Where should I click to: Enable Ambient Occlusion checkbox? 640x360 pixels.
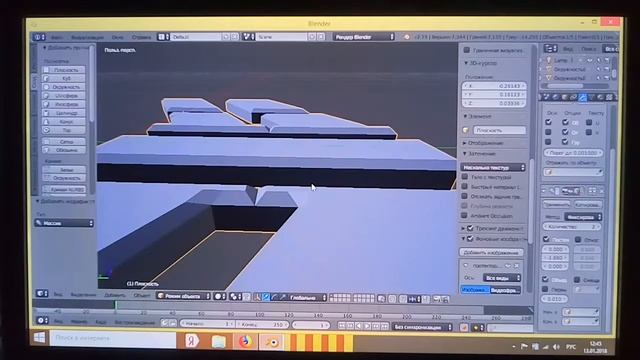click(464, 215)
